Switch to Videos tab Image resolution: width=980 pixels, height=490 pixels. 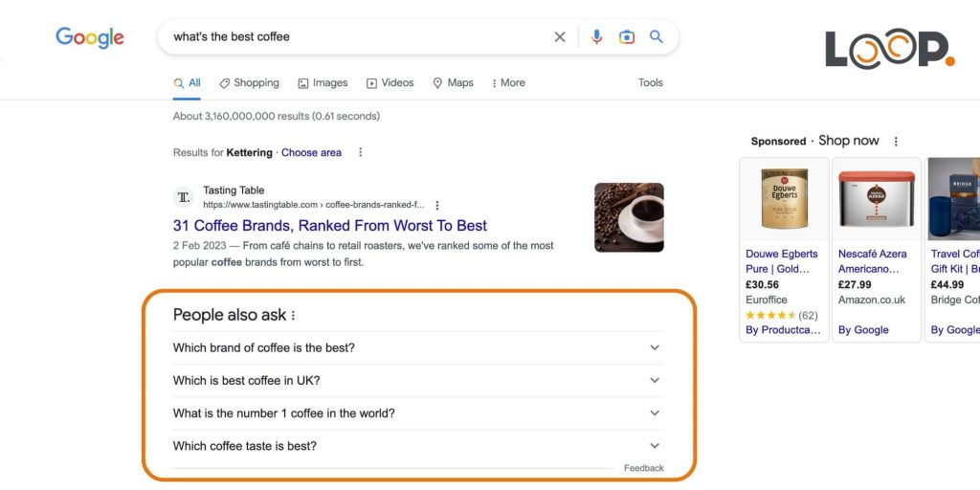coord(390,82)
